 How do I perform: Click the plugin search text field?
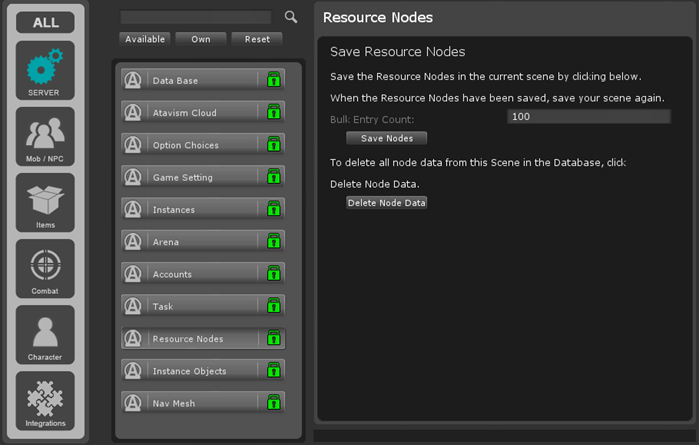coord(195,17)
